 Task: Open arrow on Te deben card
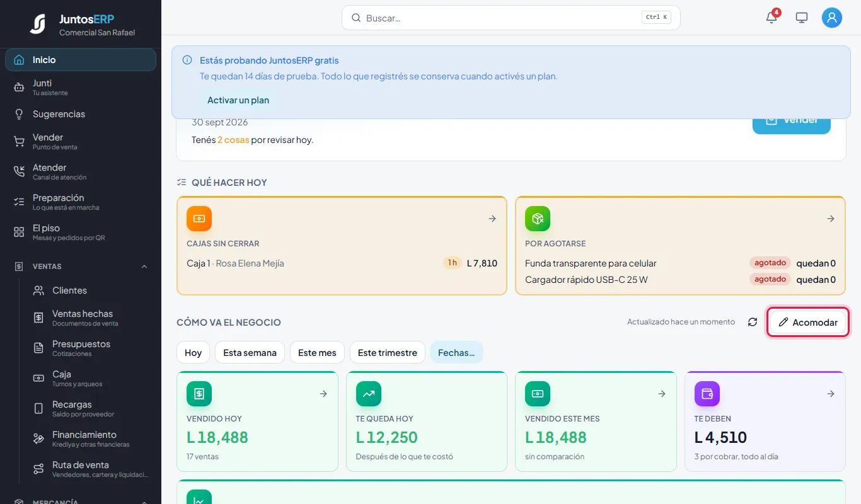(831, 394)
